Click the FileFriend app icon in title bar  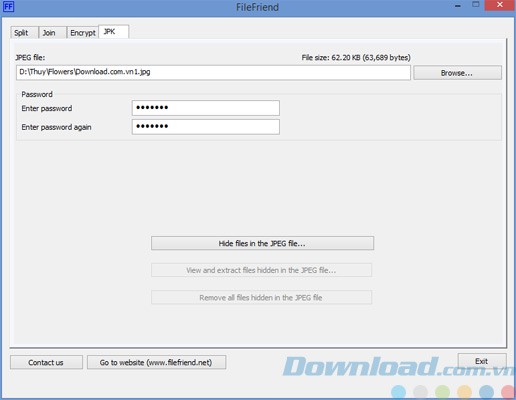point(8,6)
